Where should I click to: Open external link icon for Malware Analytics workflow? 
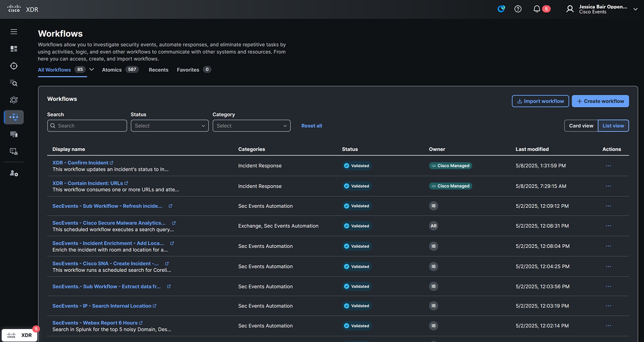(x=174, y=223)
